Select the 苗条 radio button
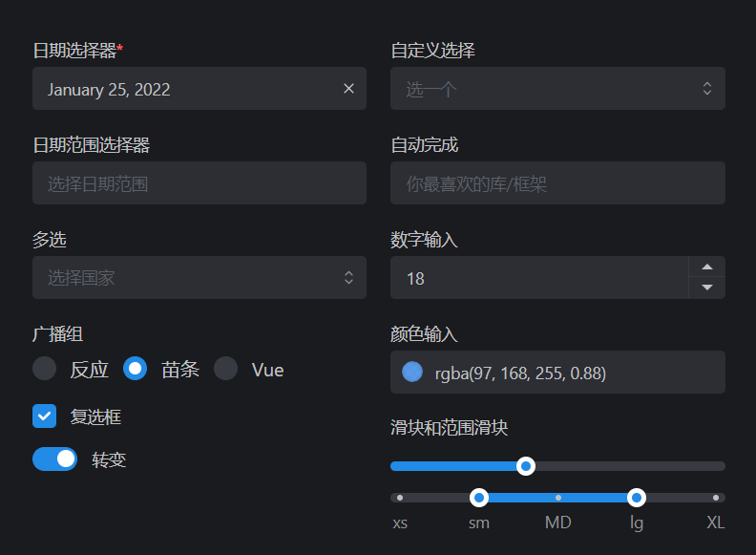Image resolution: width=756 pixels, height=555 pixels. pos(135,369)
